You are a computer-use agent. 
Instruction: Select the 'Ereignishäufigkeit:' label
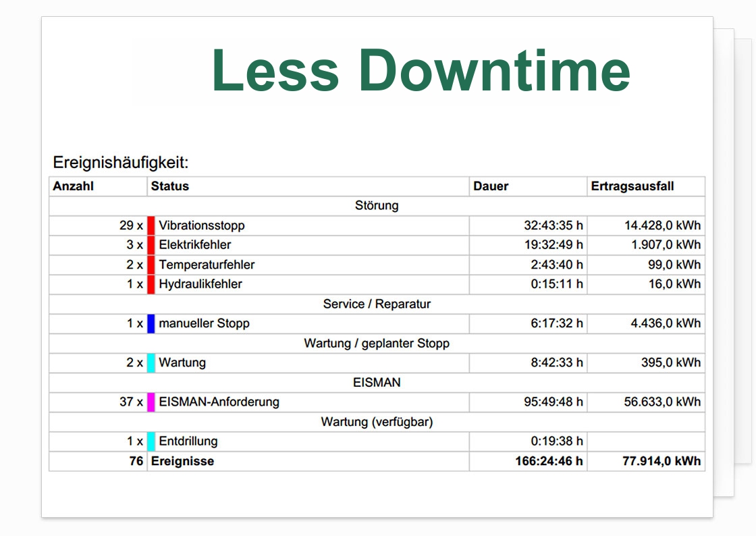(x=121, y=163)
